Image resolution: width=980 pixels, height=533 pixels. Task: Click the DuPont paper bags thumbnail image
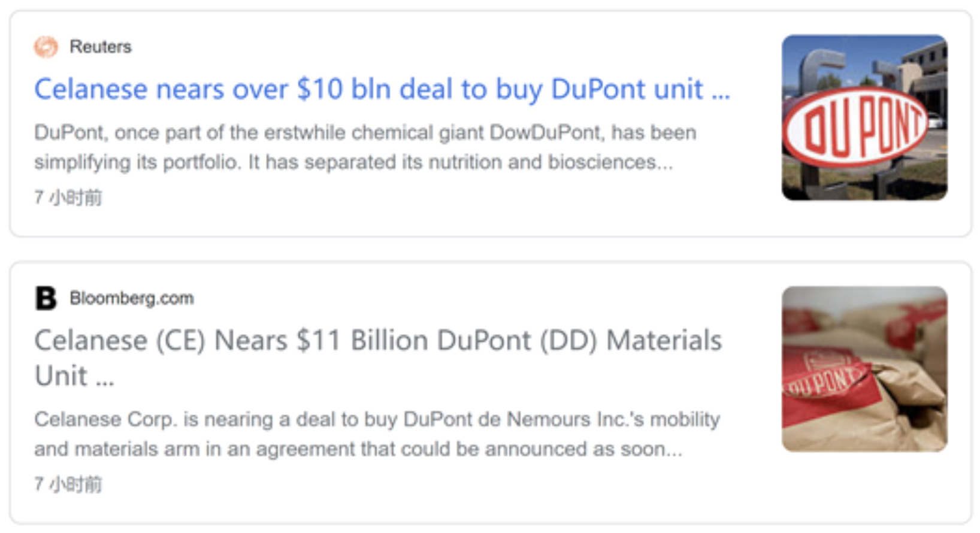(864, 369)
